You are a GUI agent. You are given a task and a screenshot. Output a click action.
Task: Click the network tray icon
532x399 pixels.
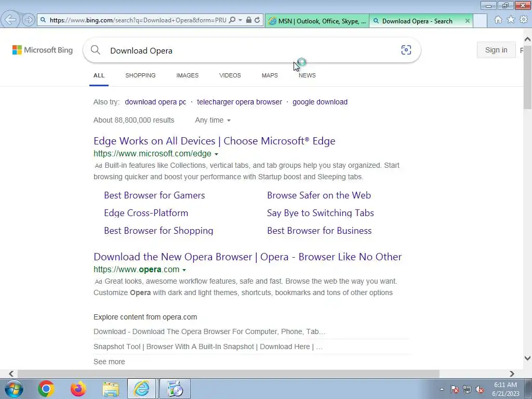coord(467,389)
